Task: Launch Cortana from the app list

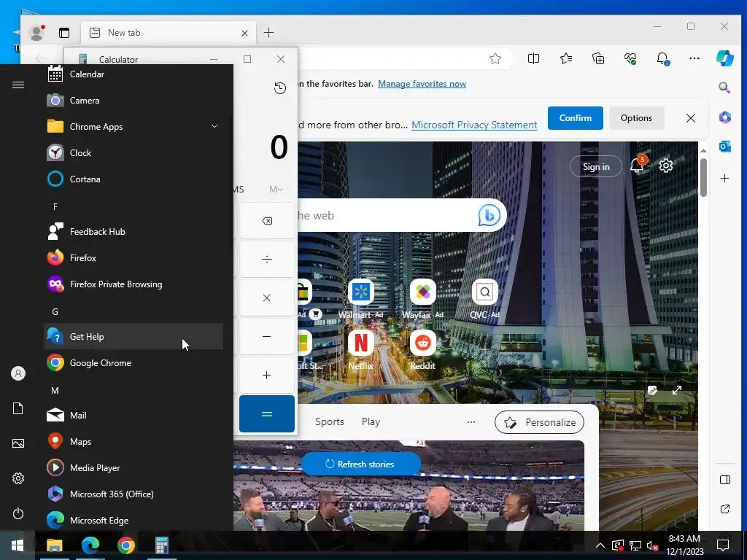Action: coord(133,179)
